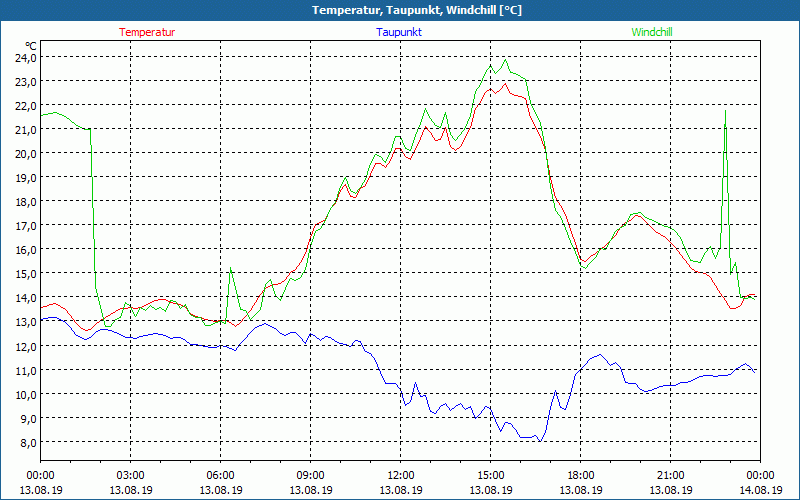Viewport: 800px width, 500px height.
Task: Click the green Windchill legend label
Action: 652,32
